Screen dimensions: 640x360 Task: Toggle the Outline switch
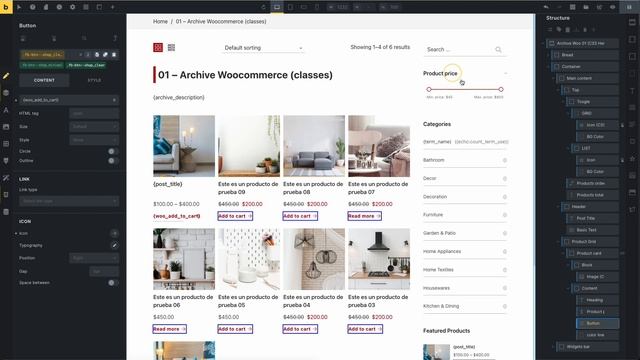(x=113, y=161)
